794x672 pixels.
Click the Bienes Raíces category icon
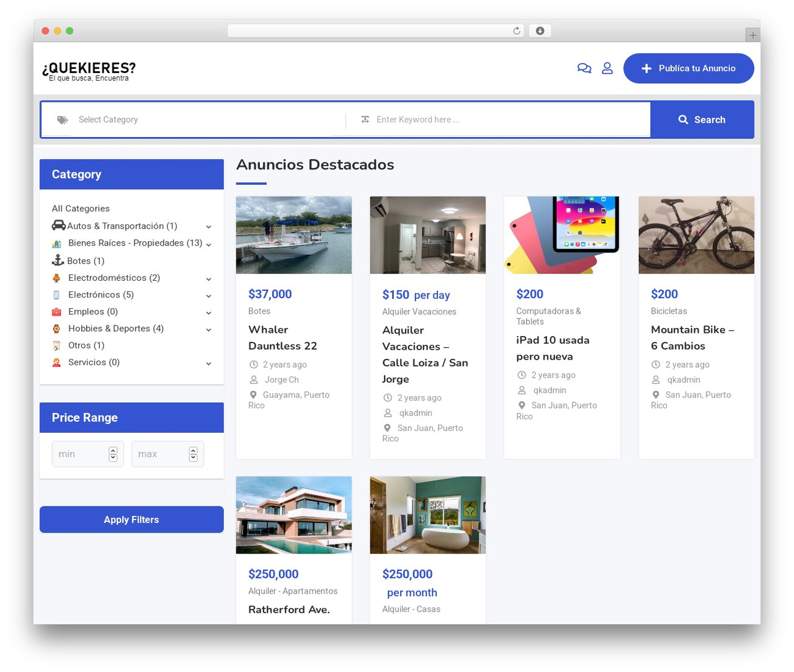[56, 244]
